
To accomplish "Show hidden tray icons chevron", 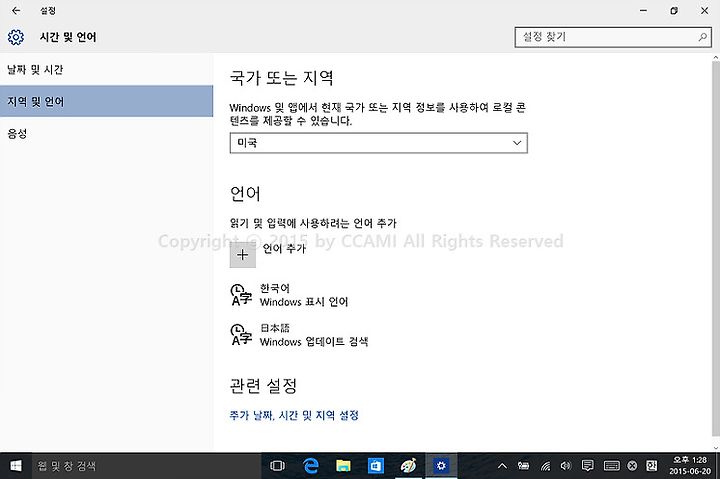I will point(502,466).
